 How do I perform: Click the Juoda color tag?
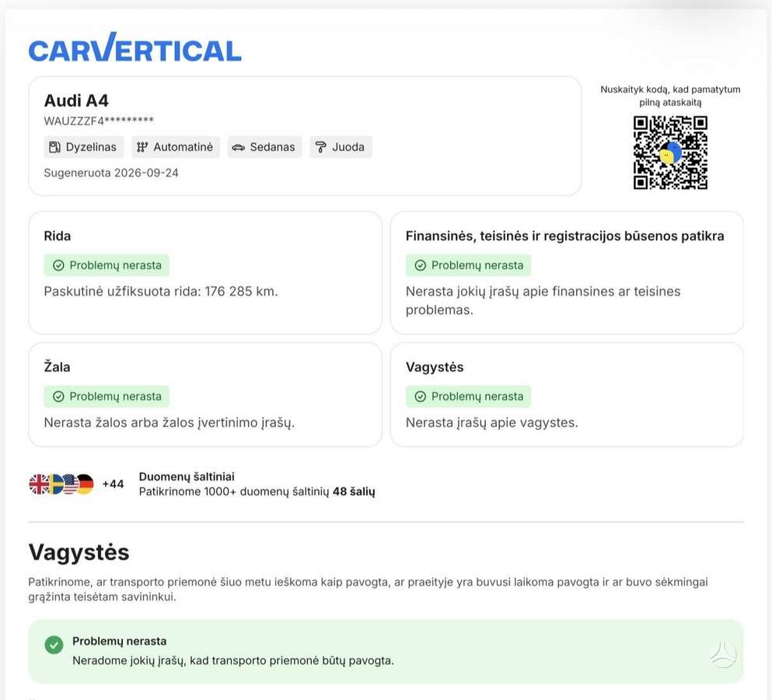click(x=341, y=147)
